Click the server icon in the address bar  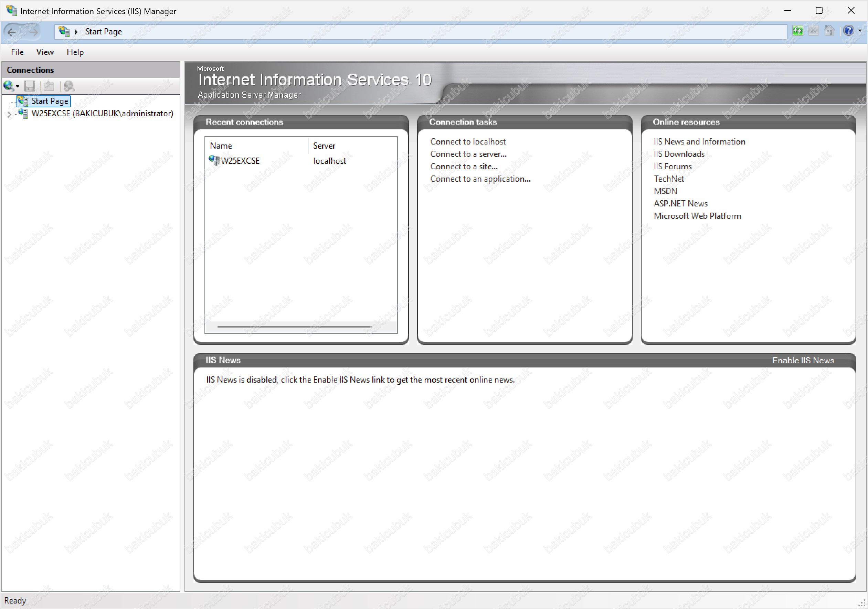64,31
